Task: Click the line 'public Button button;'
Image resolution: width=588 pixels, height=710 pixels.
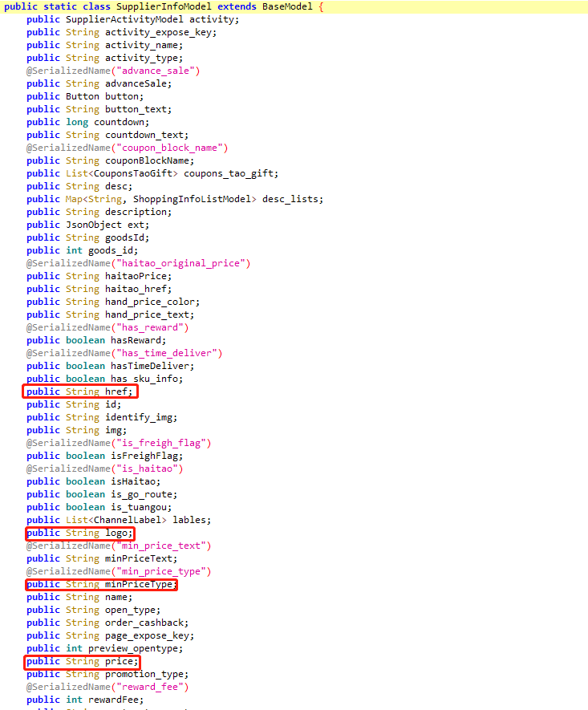Action: (x=85, y=96)
